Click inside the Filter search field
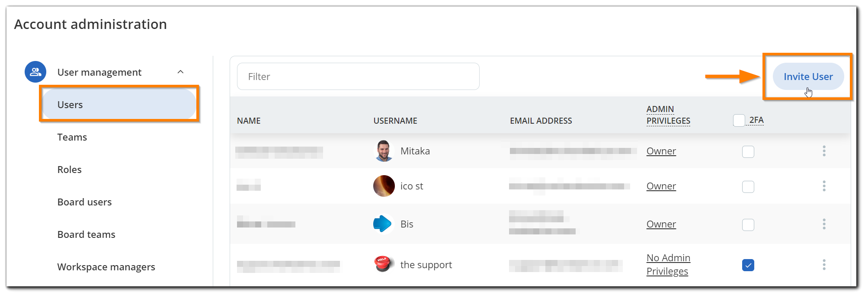The height and width of the screenshot is (298, 868). 358,76
